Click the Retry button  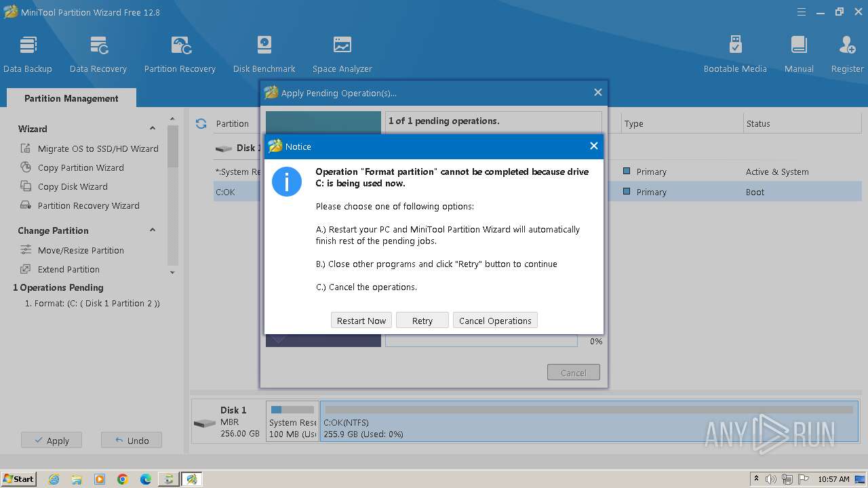422,321
